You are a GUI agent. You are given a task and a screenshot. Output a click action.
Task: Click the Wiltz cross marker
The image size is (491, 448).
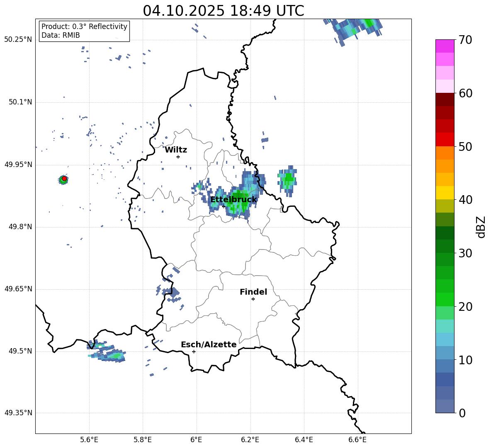pos(178,157)
